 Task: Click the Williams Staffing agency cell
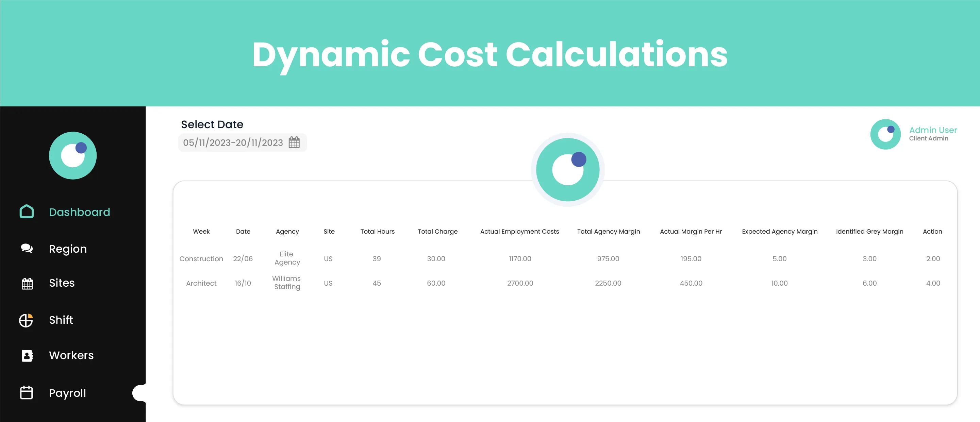click(x=287, y=283)
